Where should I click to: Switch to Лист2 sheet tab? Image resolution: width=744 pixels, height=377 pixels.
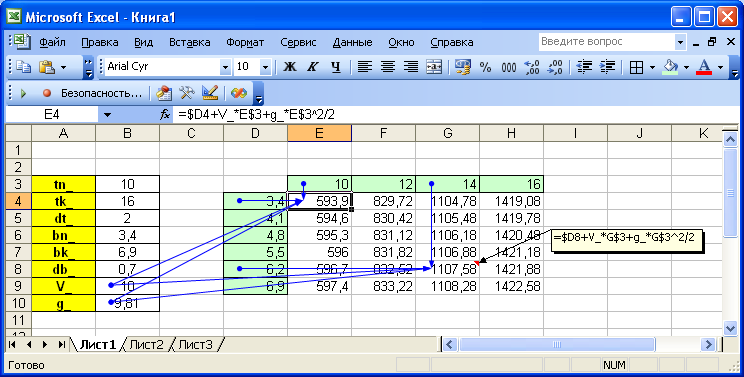pyautogui.click(x=146, y=345)
